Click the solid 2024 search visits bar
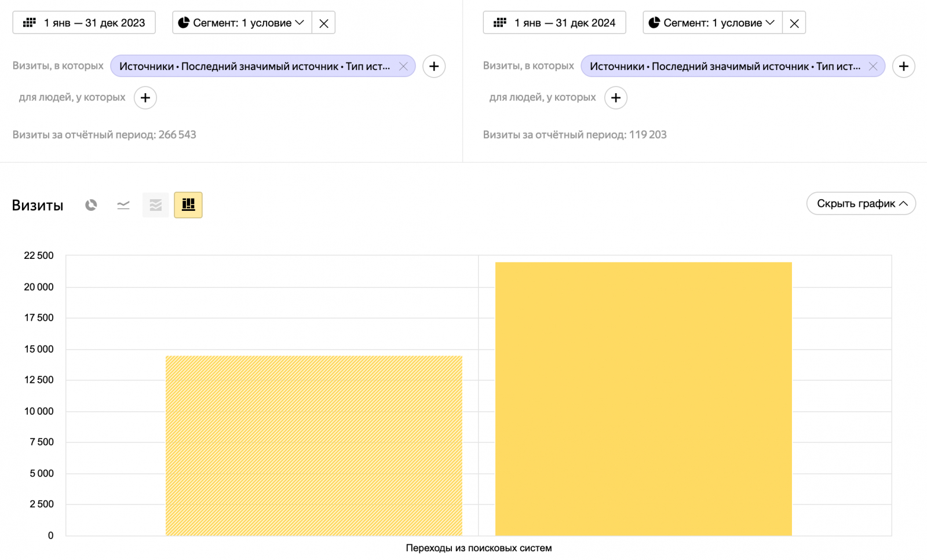The width and height of the screenshot is (927, 560). [643, 400]
